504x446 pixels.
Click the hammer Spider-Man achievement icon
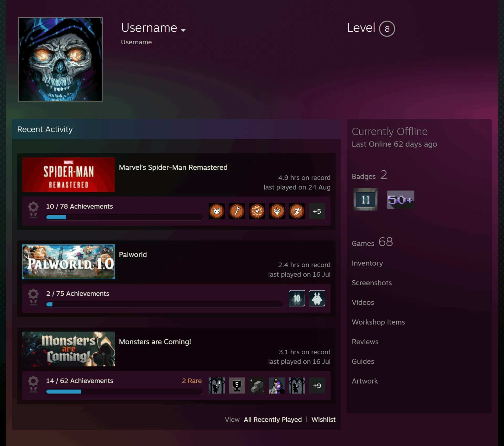click(x=237, y=211)
